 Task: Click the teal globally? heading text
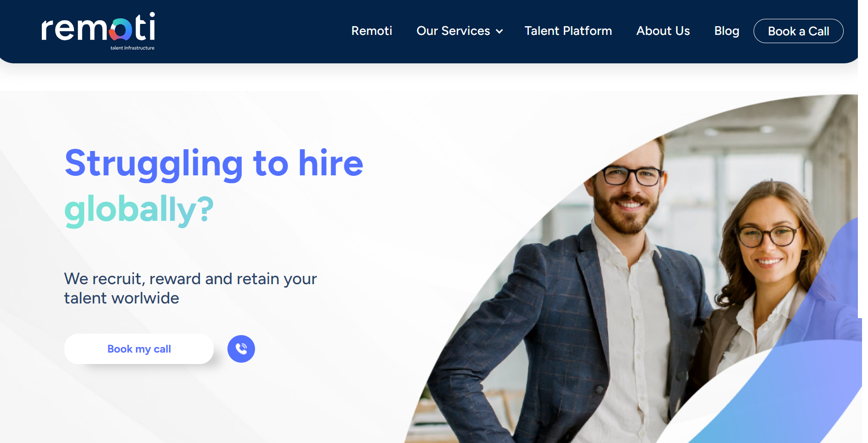coord(139,210)
